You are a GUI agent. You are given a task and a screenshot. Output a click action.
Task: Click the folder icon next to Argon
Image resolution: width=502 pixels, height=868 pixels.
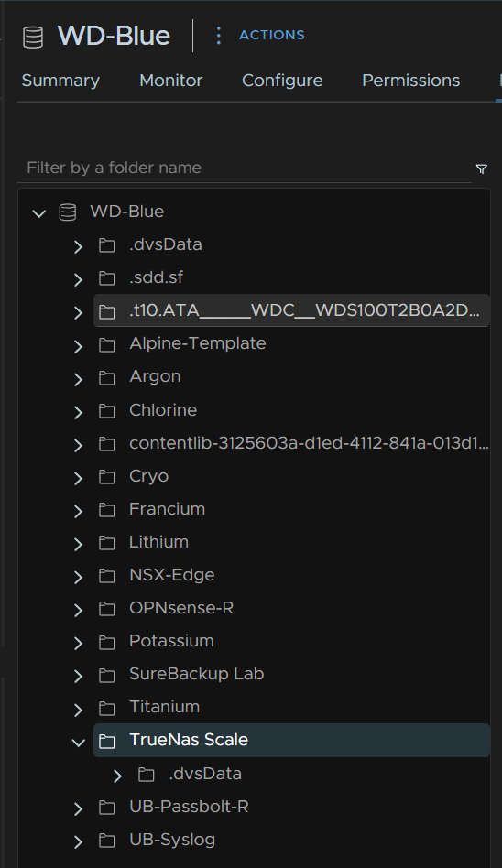click(107, 377)
